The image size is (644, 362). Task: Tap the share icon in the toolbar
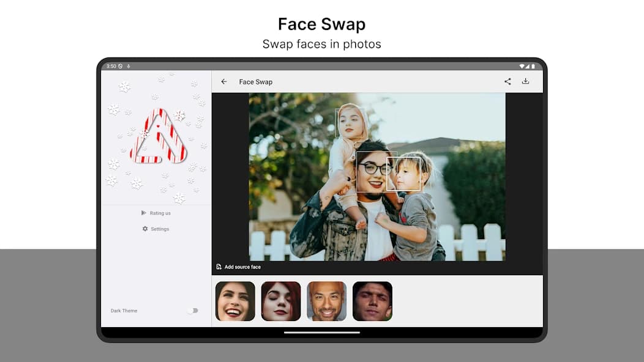507,81
